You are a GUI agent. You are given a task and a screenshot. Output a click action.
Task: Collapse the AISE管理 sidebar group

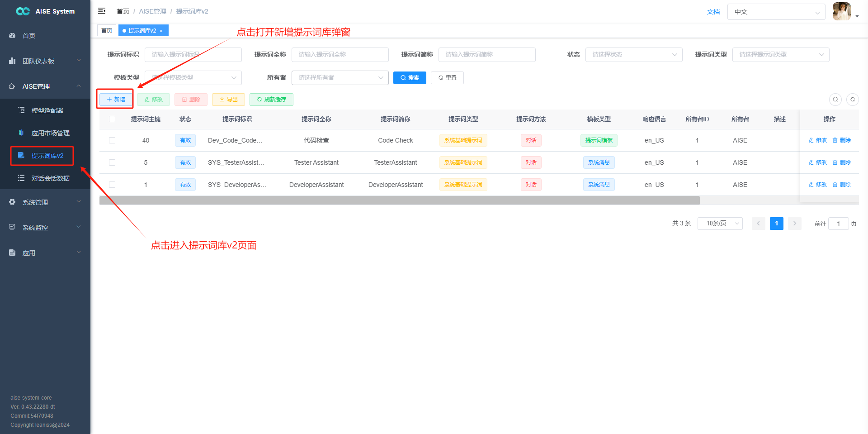click(45, 86)
